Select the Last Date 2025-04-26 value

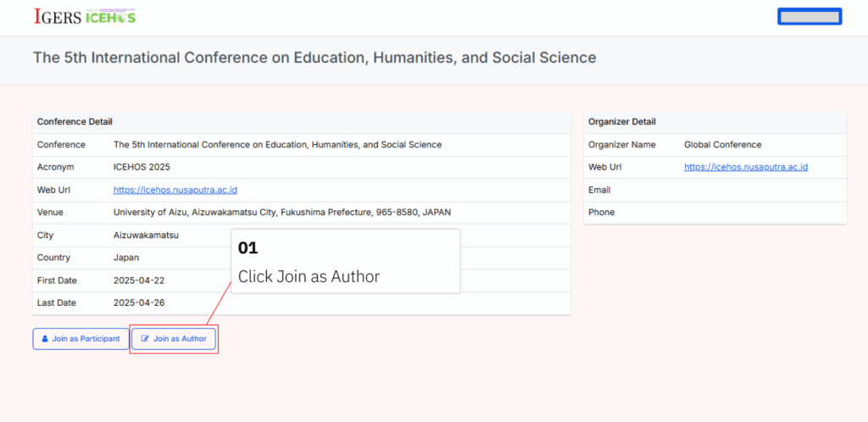pos(140,303)
